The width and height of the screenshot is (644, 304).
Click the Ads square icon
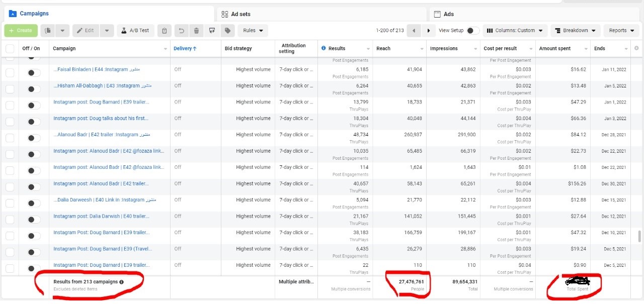click(x=437, y=14)
